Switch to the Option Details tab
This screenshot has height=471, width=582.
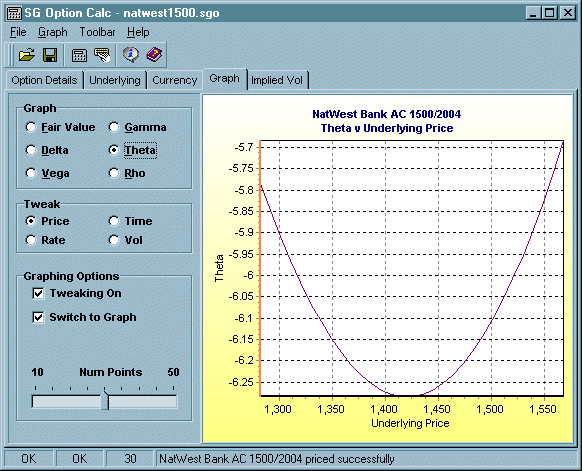tap(44, 80)
